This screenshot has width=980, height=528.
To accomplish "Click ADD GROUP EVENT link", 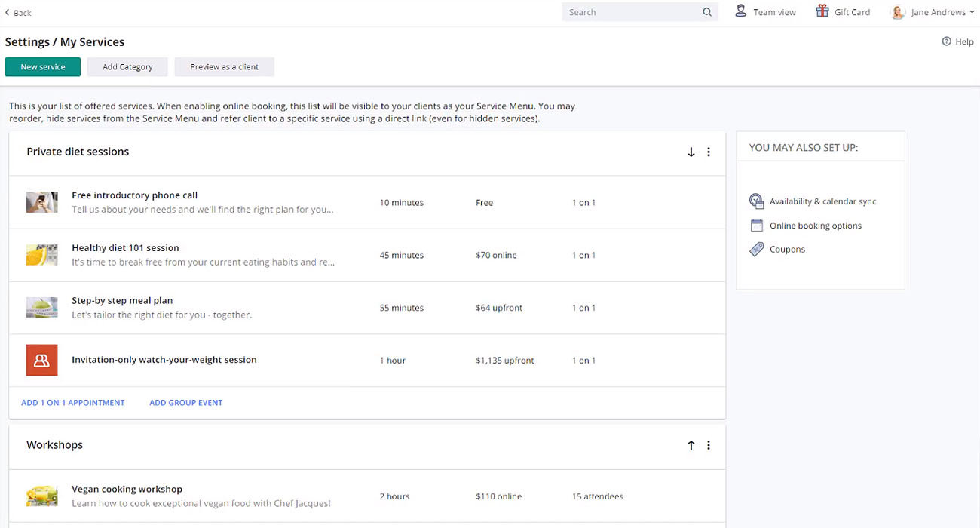I will click(x=185, y=403).
